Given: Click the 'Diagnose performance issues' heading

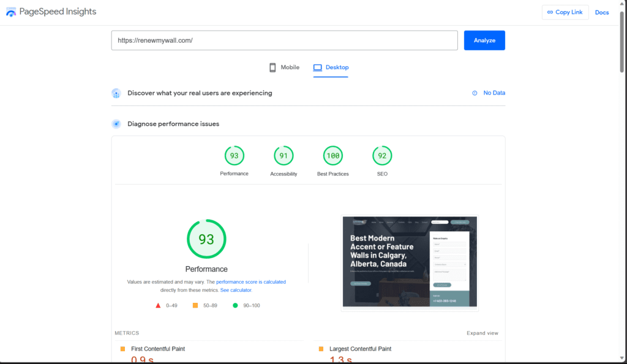Looking at the screenshot, I should tap(173, 124).
